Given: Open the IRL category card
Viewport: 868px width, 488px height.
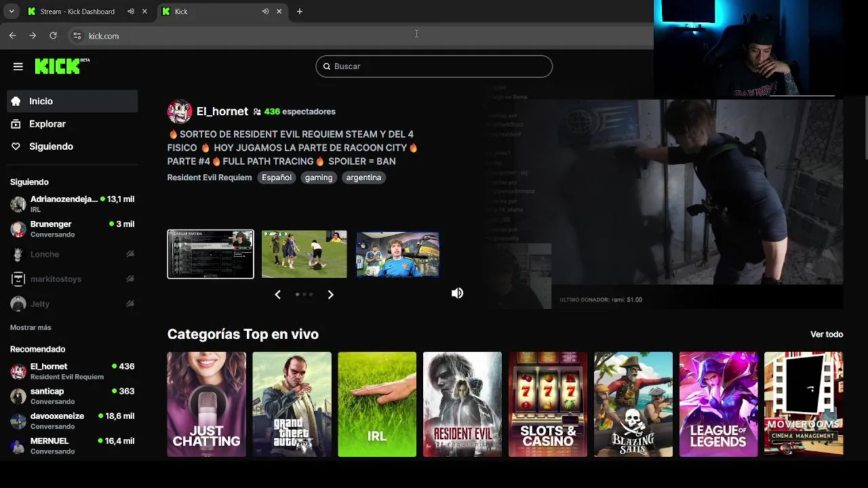Looking at the screenshot, I should pos(377,404).
